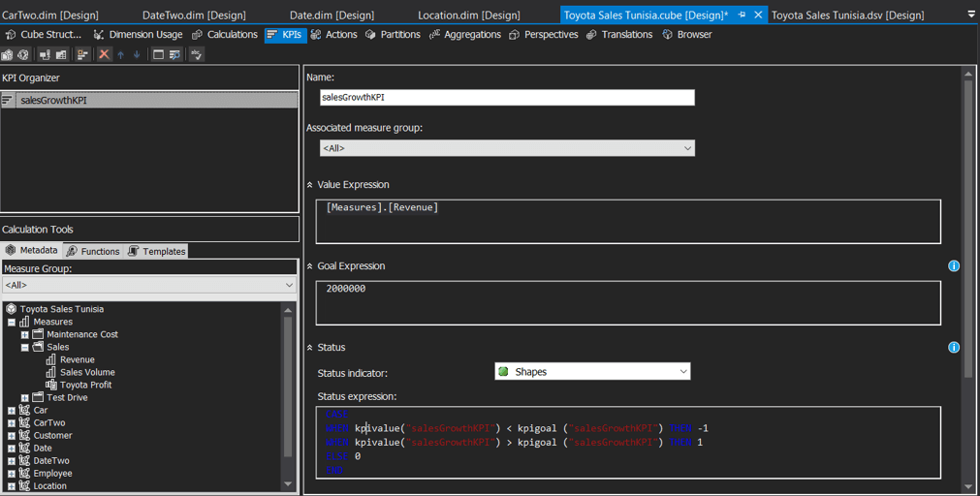The width and height of the screenshot is (980, 496).
Task: Click the Sales measure group folder icon
Action: pyautogui.click(x=38, y=347)
